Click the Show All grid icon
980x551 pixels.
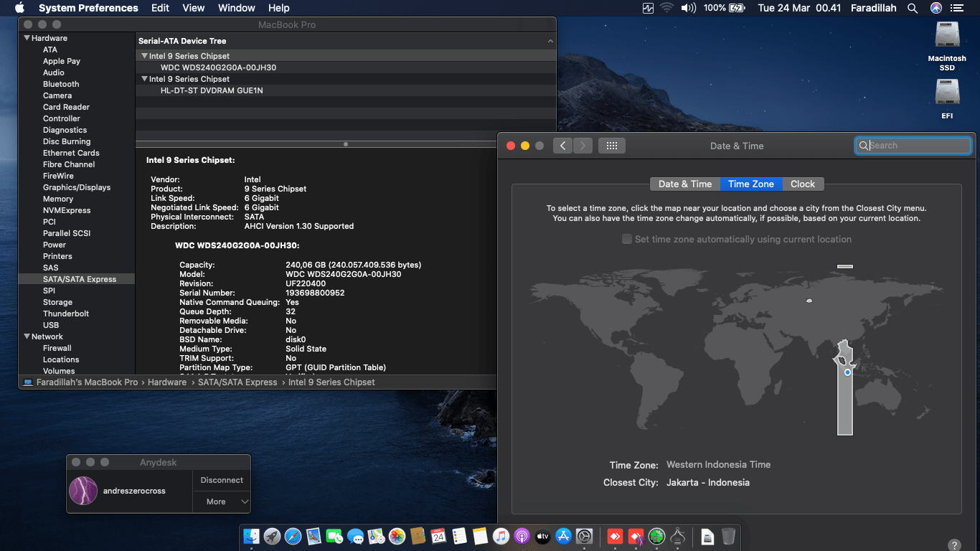click(x=611, y=146)
